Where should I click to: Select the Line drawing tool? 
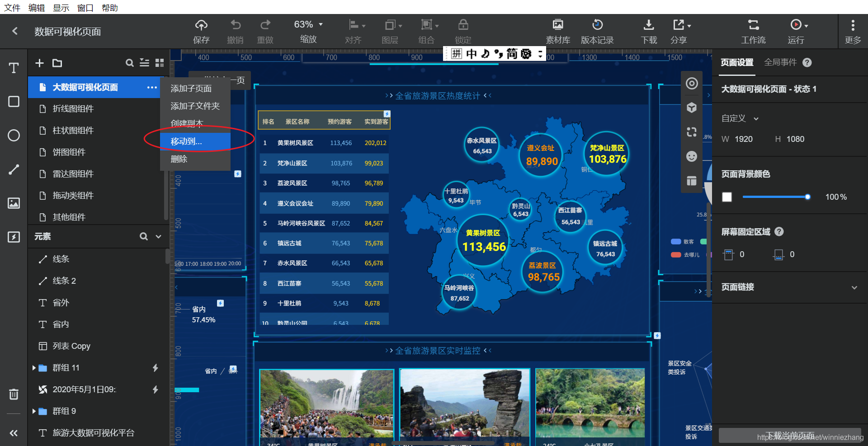click(x=14, y=169)
